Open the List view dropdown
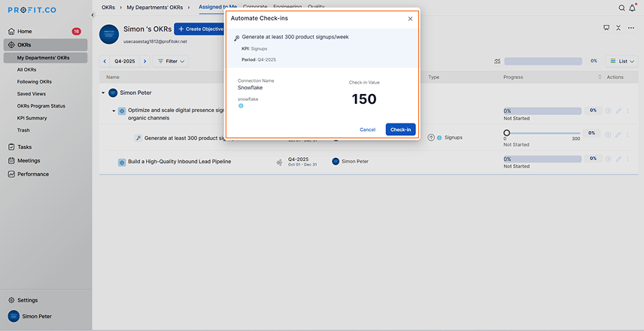Image resolution: width=644 pixels, height=331 pixels. pyautogui.click(x=622, y=61)
